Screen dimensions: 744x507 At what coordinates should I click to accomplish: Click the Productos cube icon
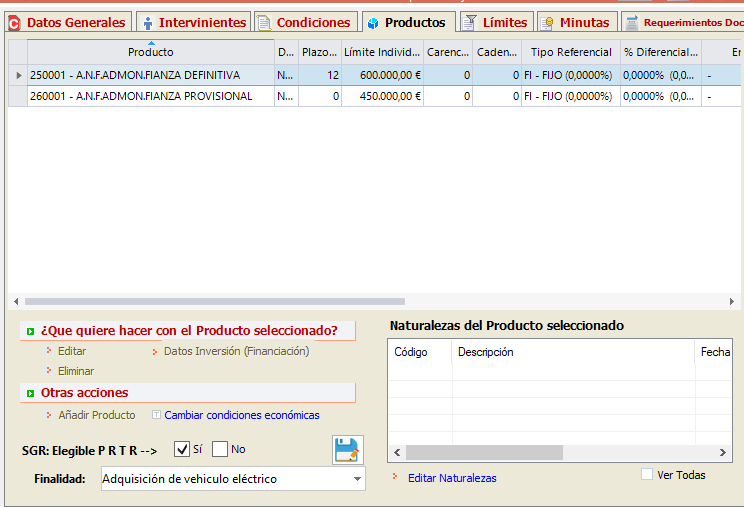click(373, 23)
